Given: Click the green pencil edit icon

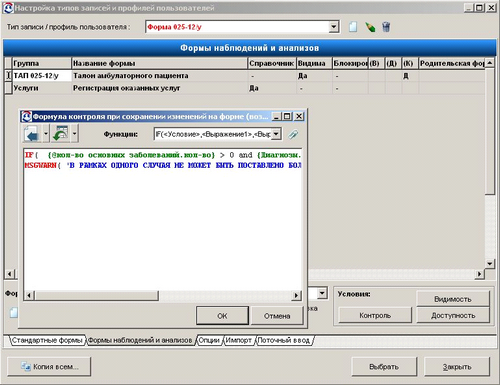Looking at the screenshot, I should 370,27.
